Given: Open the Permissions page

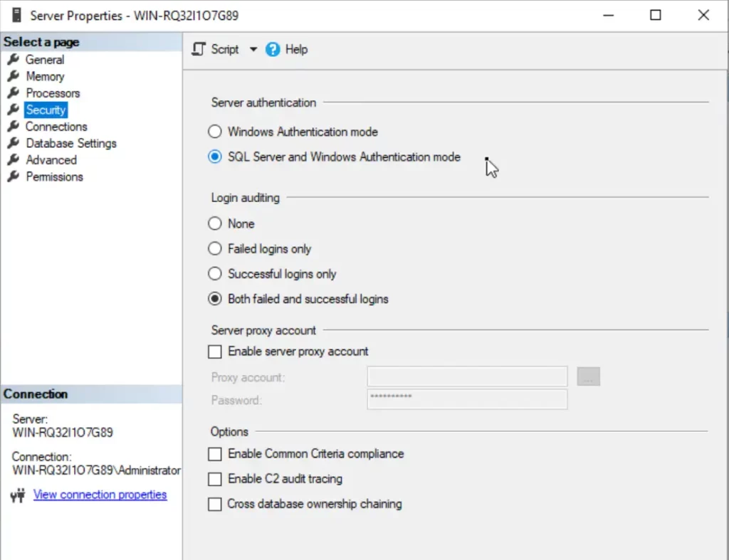Looking at the screenshot, I should click(54, 176).
